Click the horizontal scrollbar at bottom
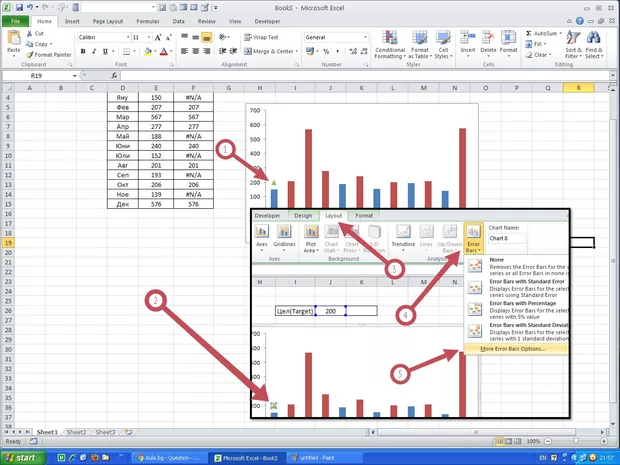The width and height of the screenshot is (620, 465). tap(476, 432)
